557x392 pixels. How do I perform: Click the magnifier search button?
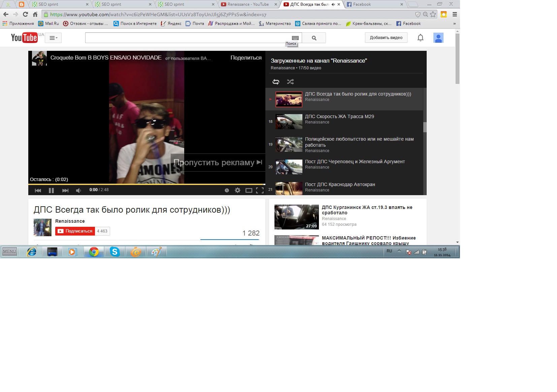[314, 38]
